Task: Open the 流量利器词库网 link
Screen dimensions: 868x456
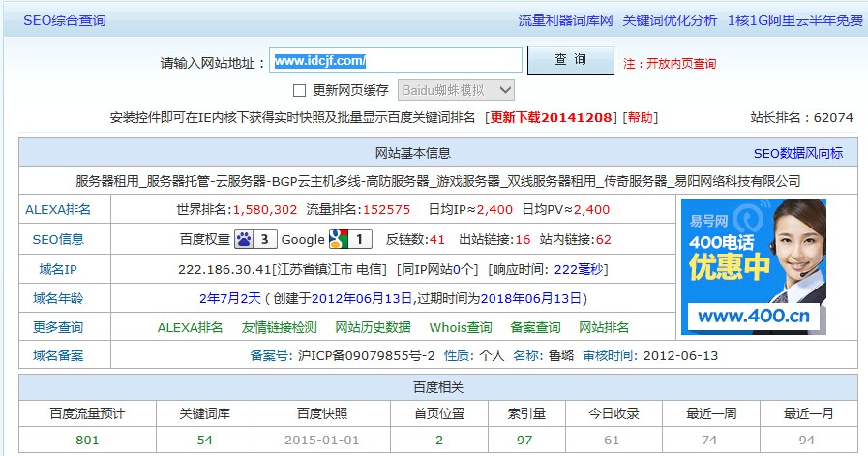Action: click(x=565, y=20)
